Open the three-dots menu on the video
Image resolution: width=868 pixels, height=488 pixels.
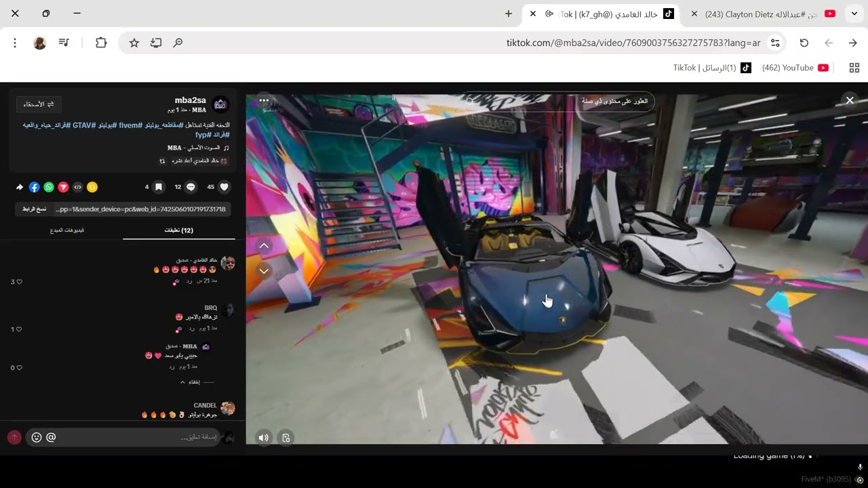[264, 101]
